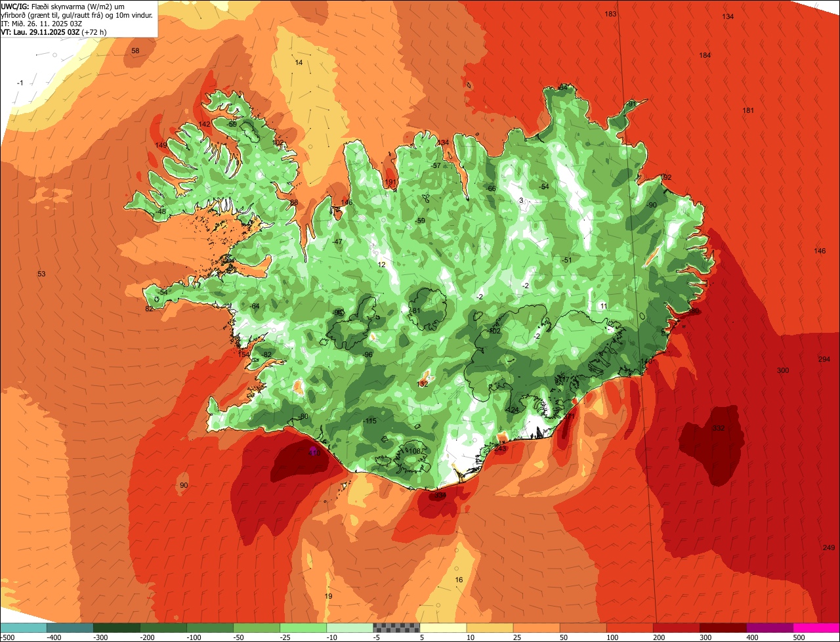840x642 pixels.
Task: Click the legend swatch between -25 and -10
Action: pyautogui.click(x=303, y=628)
